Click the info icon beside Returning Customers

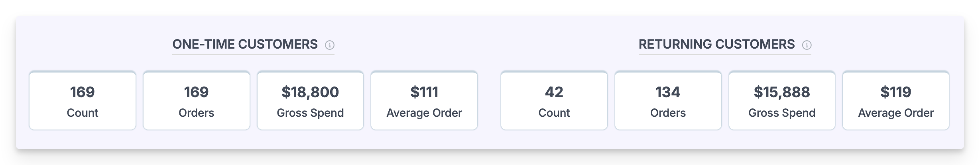pyautogui.click(x=807, y=45)
